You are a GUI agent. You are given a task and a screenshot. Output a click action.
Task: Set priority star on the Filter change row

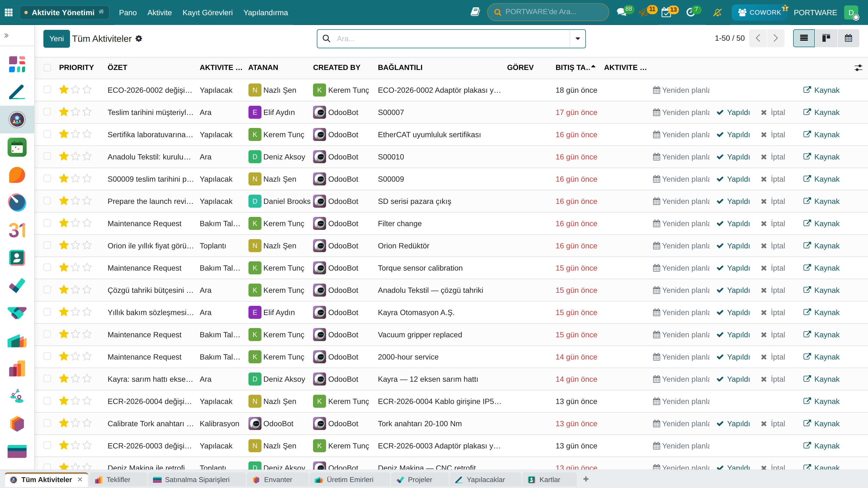[x=64, y=223]
